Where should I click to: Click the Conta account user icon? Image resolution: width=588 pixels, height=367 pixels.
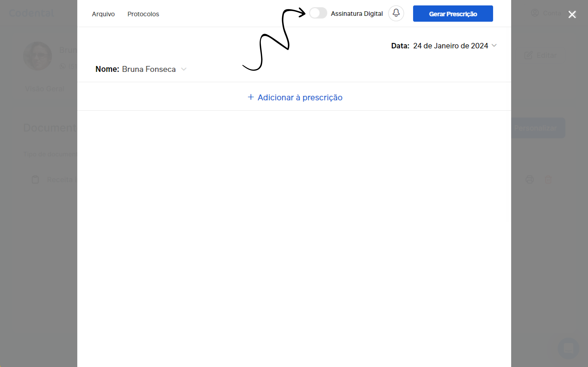click(535, 13)
